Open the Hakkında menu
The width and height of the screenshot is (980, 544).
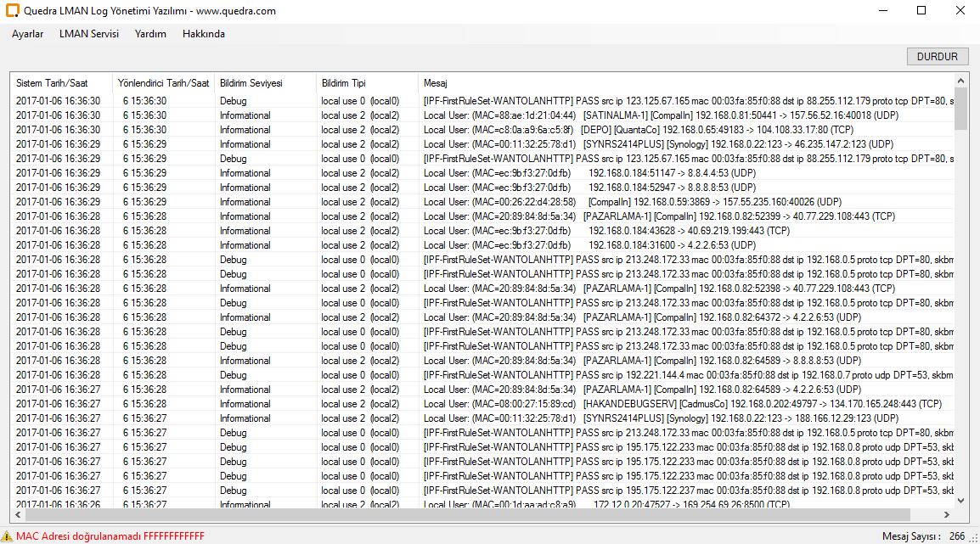(204, 34)
